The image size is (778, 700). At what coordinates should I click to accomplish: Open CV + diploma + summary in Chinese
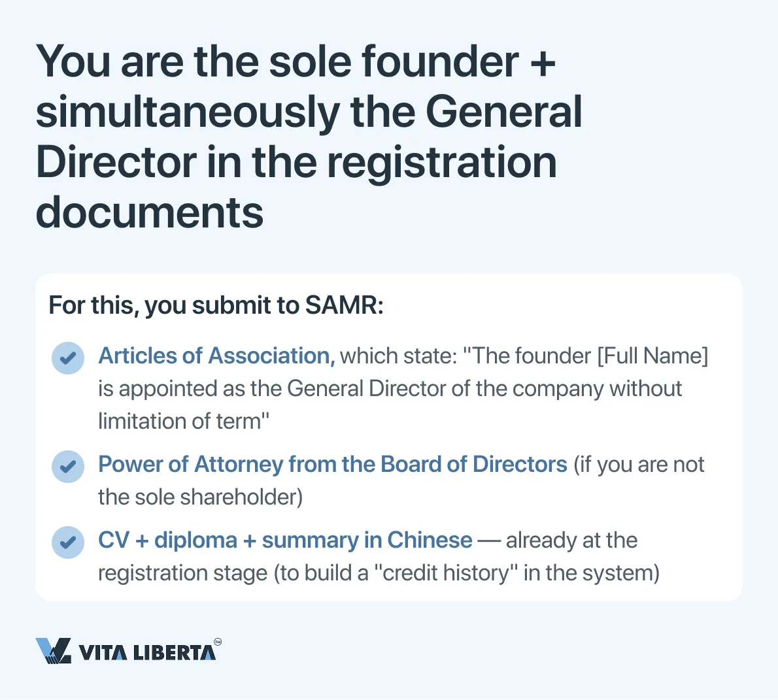[x=285, y=541]
